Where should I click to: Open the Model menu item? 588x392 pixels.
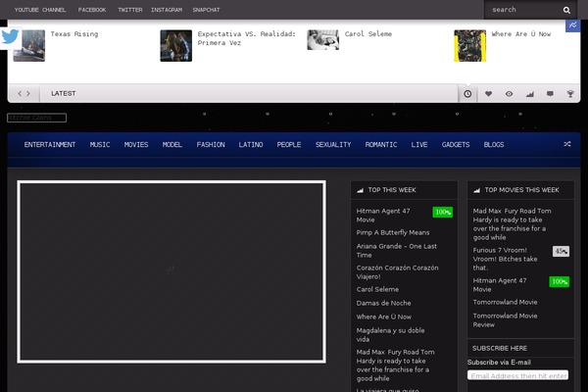(x=172, y=145)
